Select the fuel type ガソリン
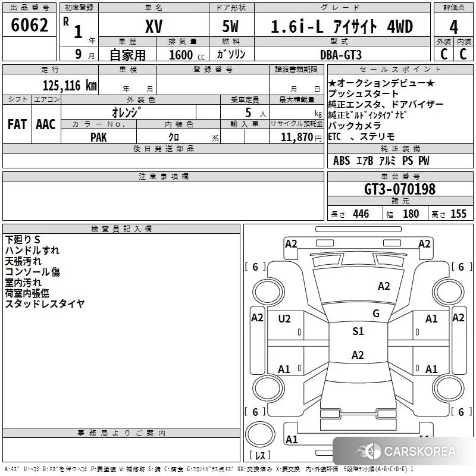Viewport: 476px width, 476px height. [x=231, y=54]
